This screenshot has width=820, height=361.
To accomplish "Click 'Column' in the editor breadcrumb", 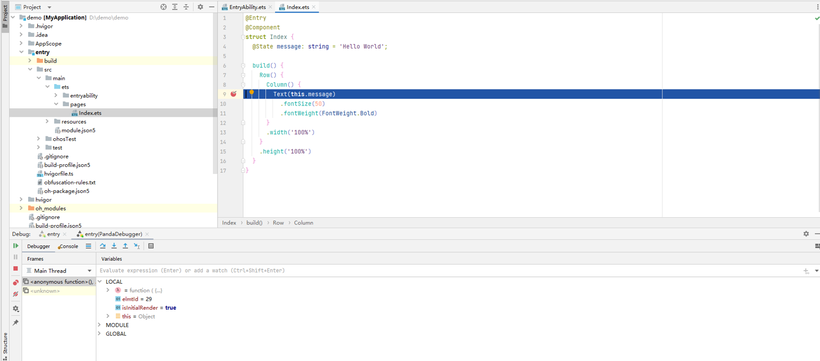I will [x=303, y=223].
